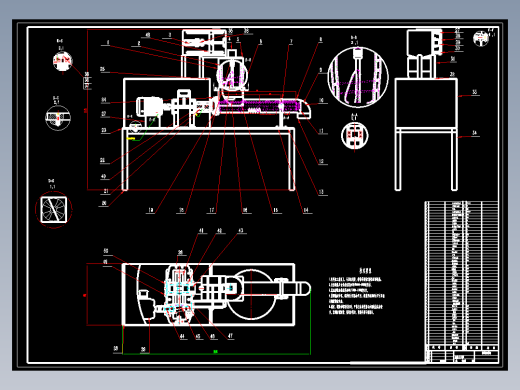Select part callout number 8
This screenshot has width=520, height=390.
coord(321,39)
